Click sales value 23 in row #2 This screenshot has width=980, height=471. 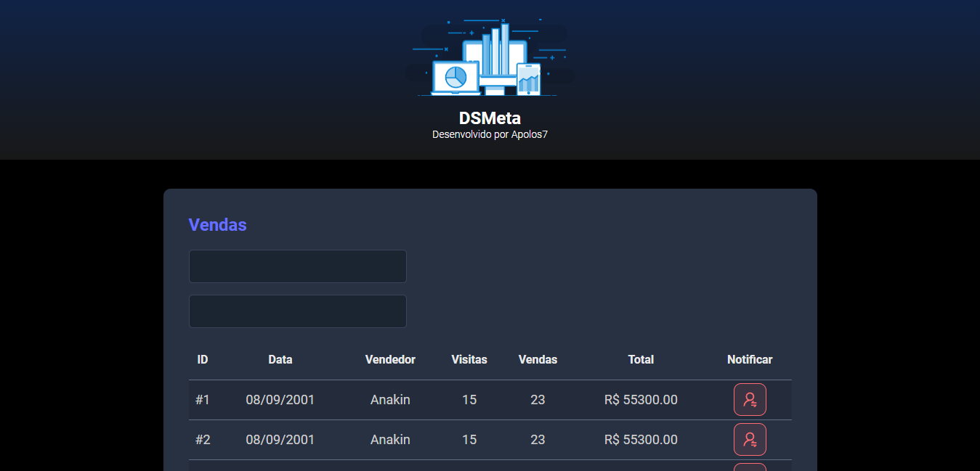tap(538, 440)
